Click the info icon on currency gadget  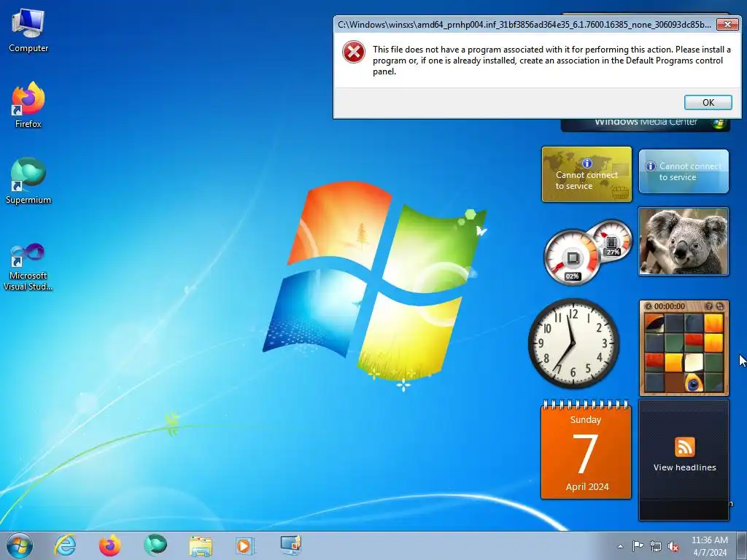coord(587,163)
